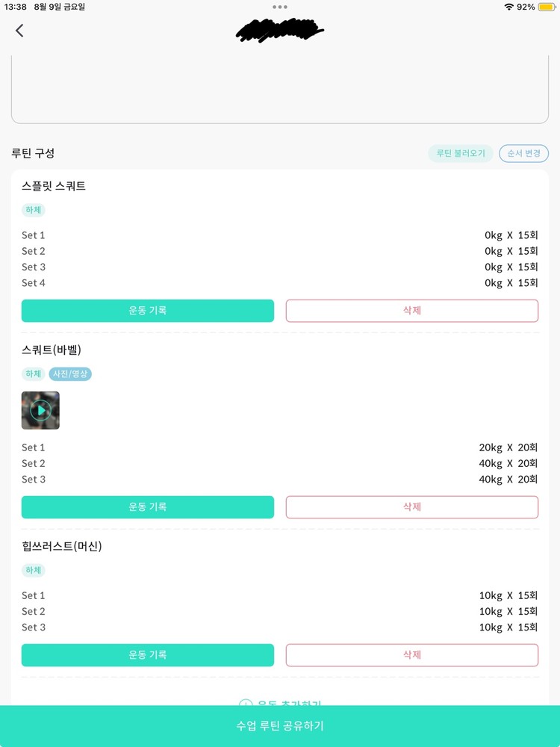Tap the 수업 루틴 공유하기 button
This screenshot has height=747, width=560.
coord(280,726)
